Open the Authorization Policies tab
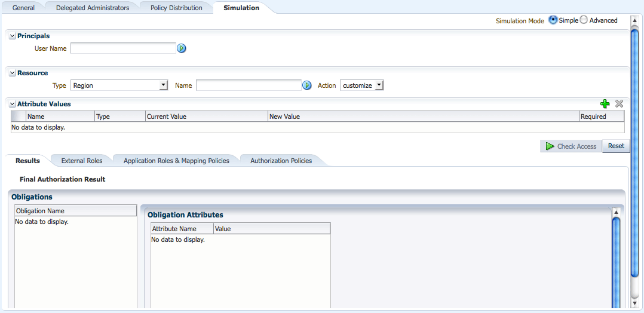 coord(281,161)
